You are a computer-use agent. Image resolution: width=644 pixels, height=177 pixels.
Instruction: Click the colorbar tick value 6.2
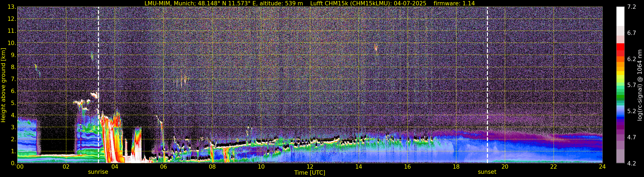tap(632, 59)
